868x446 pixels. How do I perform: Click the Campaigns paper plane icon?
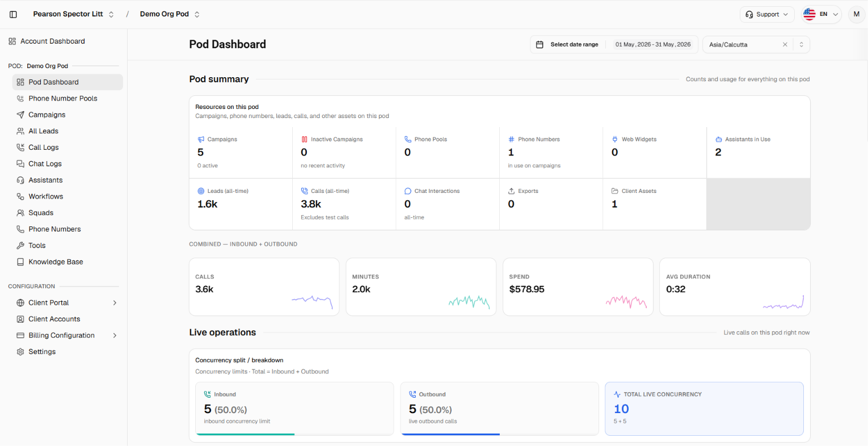click(x=20, y=115)
